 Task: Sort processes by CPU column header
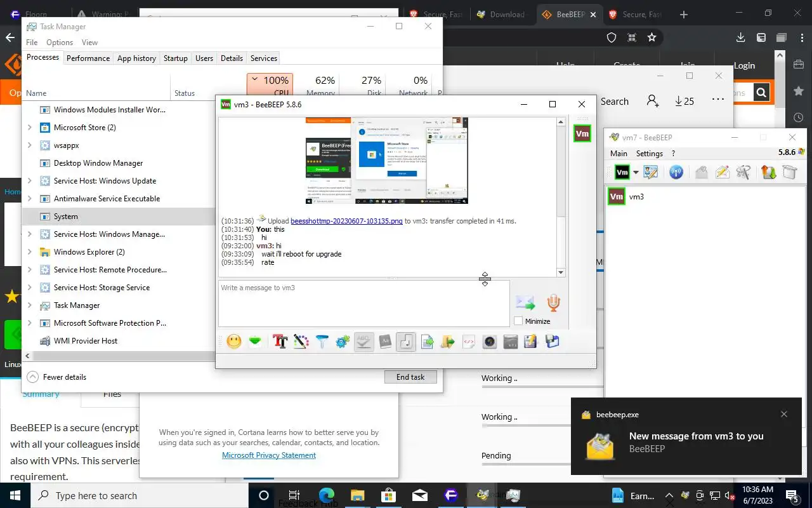(x=270, y=86)
